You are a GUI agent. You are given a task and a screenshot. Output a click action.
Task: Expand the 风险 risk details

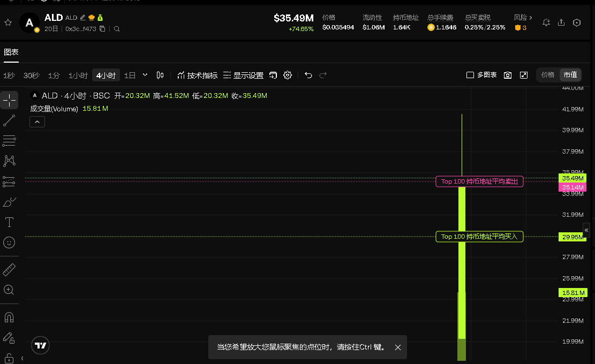[523, 18]
